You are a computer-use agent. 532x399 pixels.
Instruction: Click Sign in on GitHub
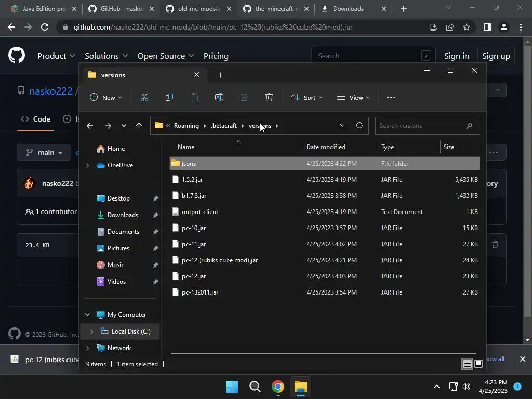(457, 56)
